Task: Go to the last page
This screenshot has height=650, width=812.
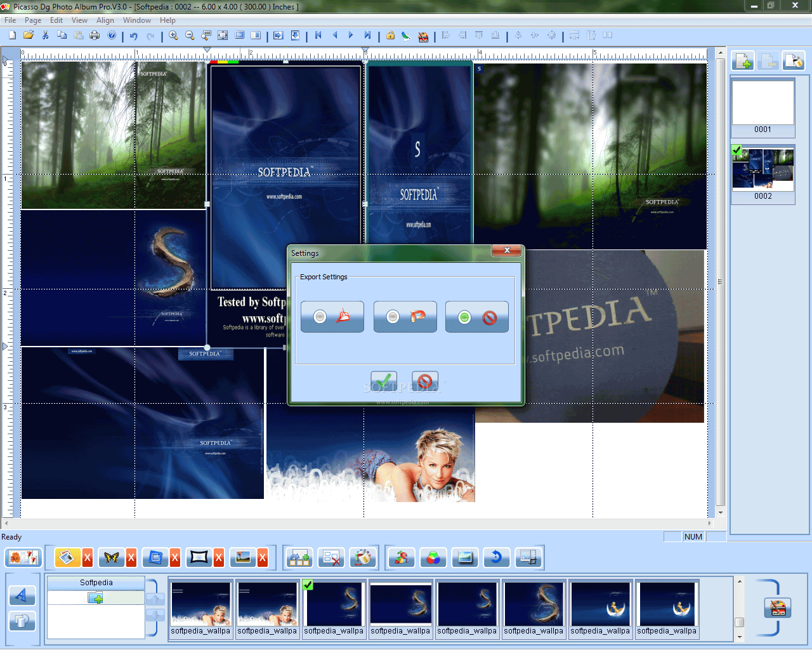Action: click(x=367, y=36)
